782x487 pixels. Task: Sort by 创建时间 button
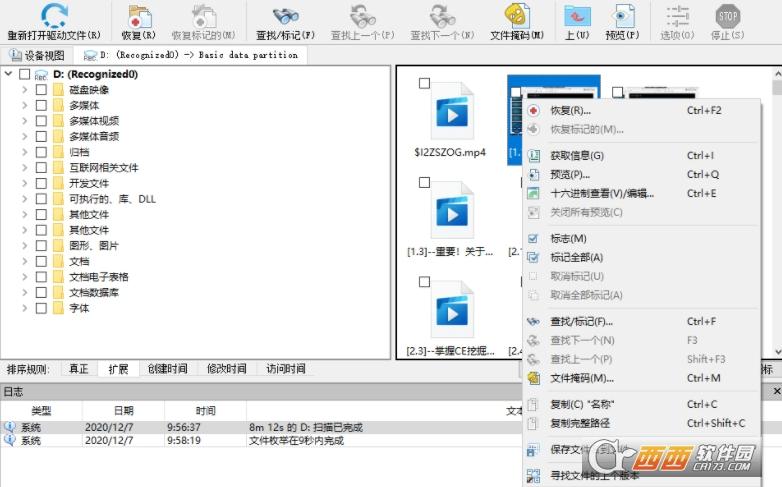click(168, 369)
